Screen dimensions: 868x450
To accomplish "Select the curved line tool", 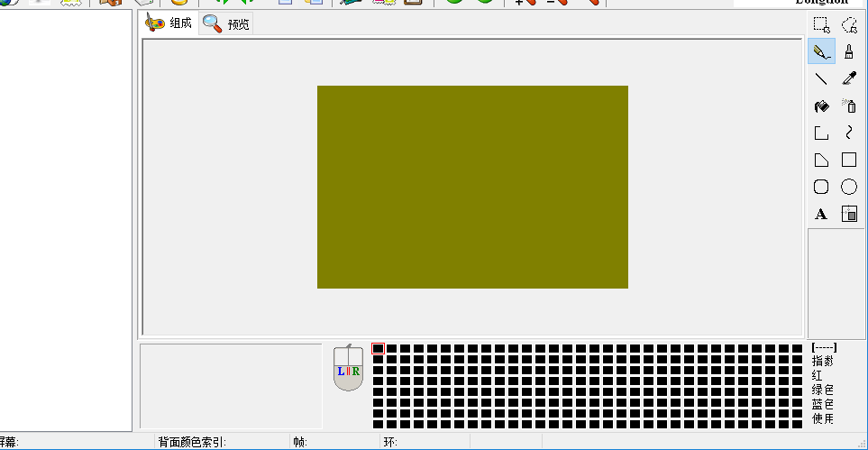I will (848, 133).
